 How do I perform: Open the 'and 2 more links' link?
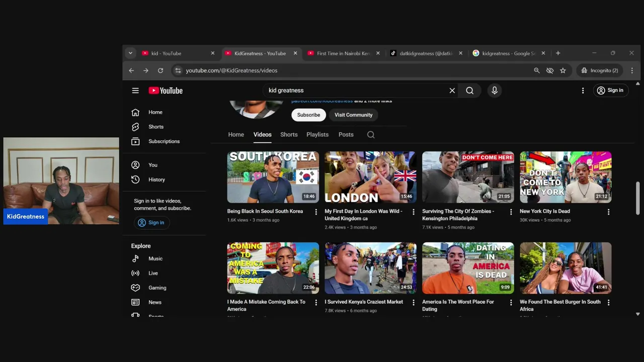coord(373,101)
